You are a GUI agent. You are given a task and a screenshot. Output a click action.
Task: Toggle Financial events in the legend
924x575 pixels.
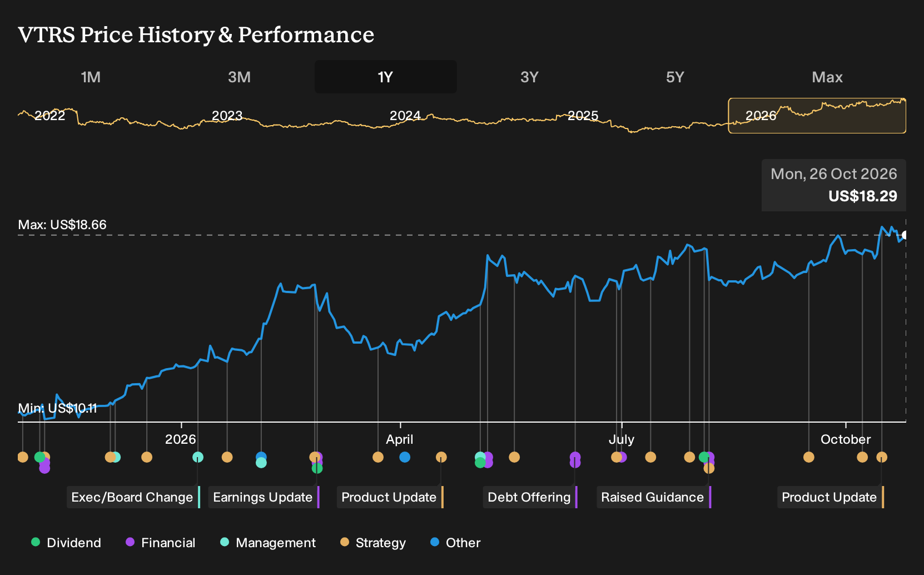161,543
